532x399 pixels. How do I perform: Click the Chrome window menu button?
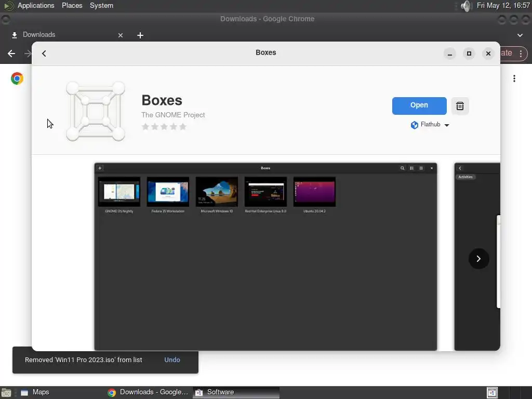pyautogui.click(x=5, y=20)
